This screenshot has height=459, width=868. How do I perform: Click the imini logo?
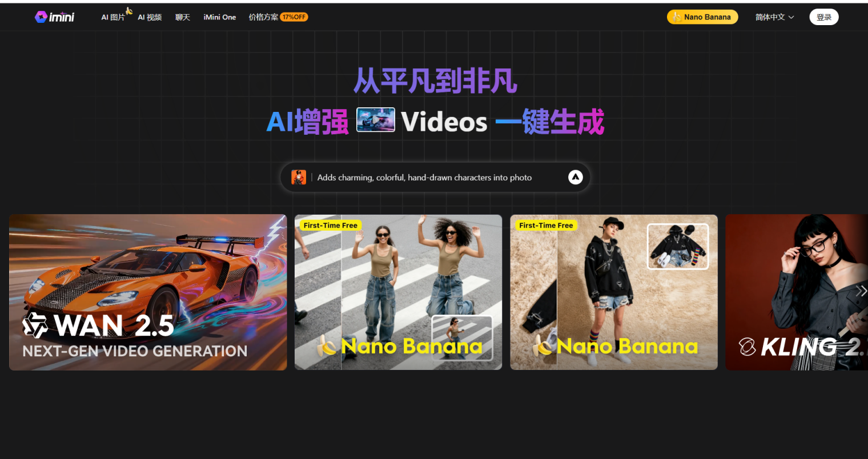tap(55, 17)
